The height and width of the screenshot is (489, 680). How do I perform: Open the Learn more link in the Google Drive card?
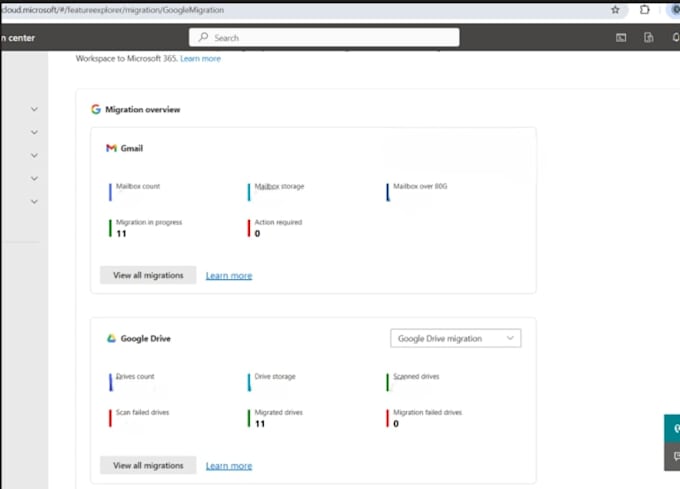[229, 466]
